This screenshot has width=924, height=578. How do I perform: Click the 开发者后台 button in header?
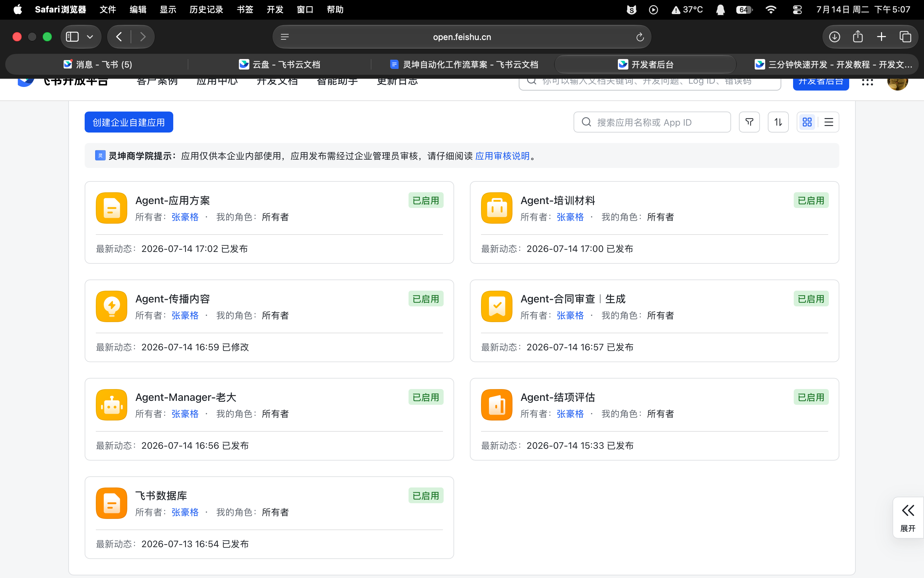[x=821, y=84]
